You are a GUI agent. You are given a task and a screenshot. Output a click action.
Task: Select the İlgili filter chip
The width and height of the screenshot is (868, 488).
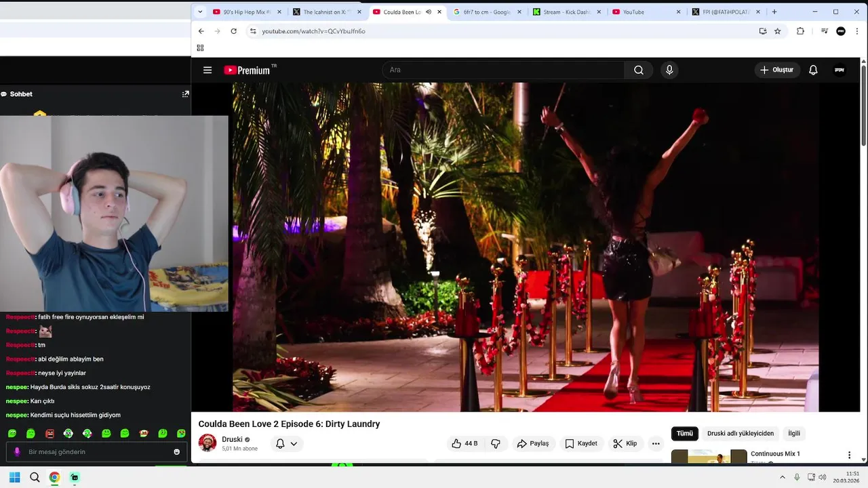(x=794, y=433)
